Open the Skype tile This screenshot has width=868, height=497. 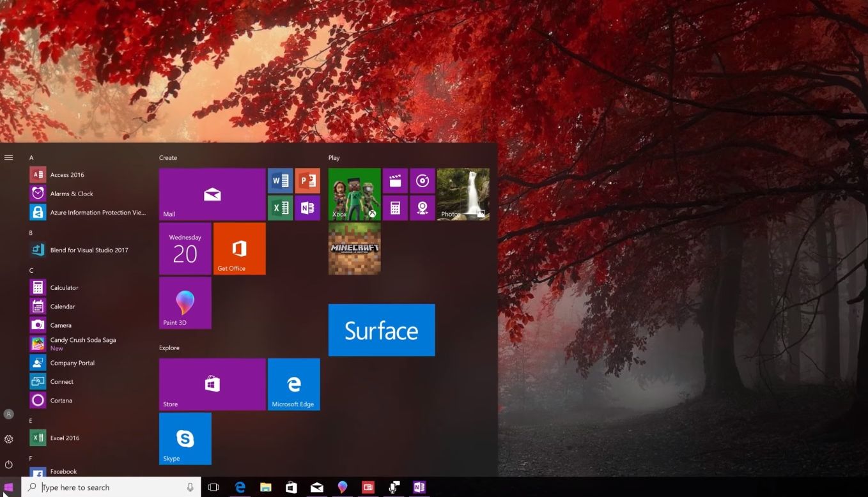pyautogui.click(x=185, y=438)
